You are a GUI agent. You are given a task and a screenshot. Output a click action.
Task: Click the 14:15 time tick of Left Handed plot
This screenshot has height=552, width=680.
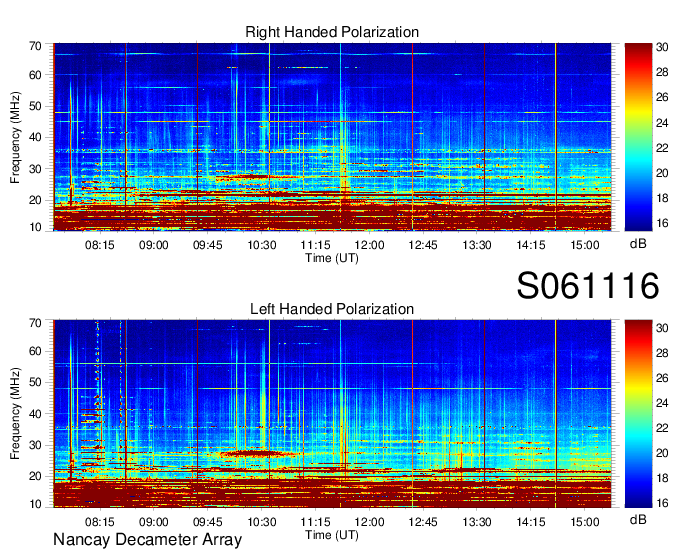531,522
